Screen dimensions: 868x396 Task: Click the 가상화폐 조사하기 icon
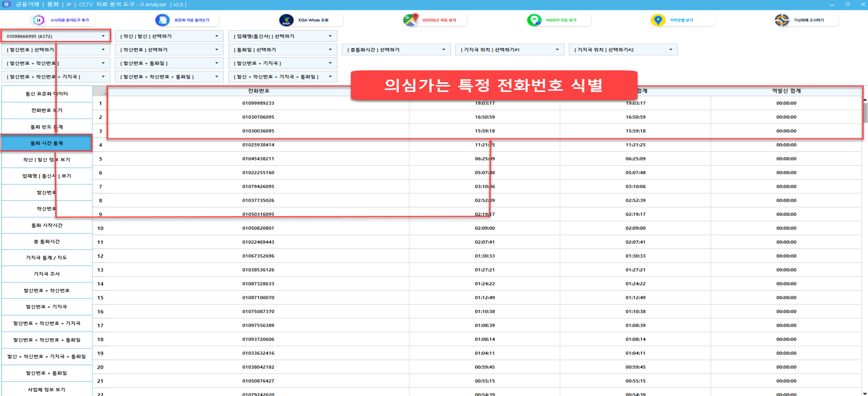pyautogui.click(x=782, y=20)
